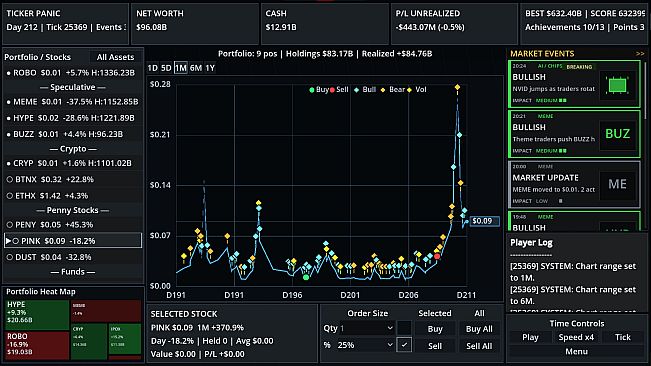Screen dimensions: 651x366
Task: Click the $0.09 current price tag on chart
Action: pos(484,221)
